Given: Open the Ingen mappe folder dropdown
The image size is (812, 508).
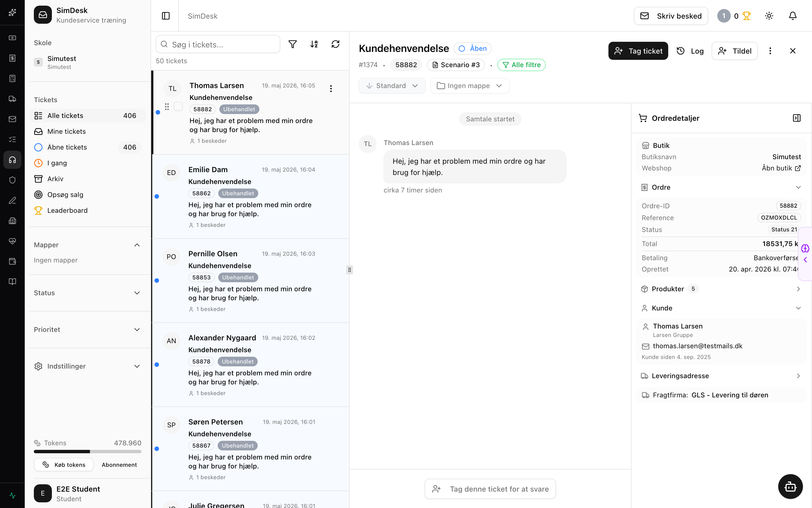Looking at the screenshot, I should [x=470, y=86].
